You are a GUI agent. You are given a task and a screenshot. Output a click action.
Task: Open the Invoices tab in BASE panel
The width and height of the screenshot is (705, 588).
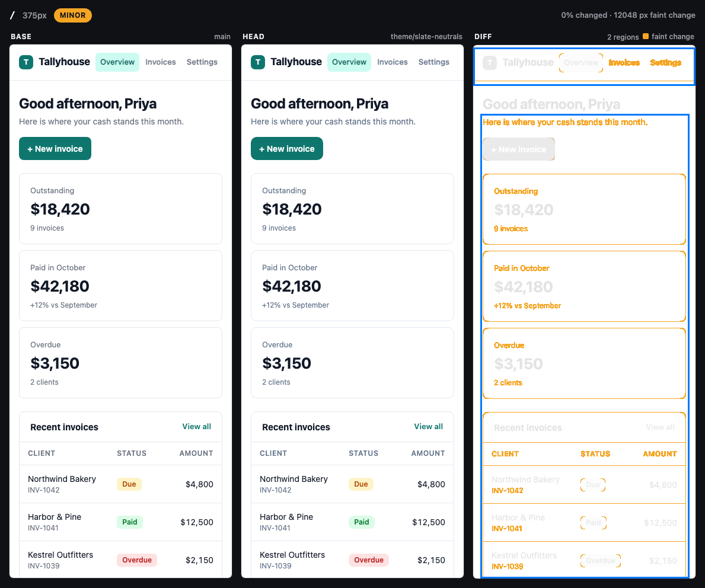[161, 62]
